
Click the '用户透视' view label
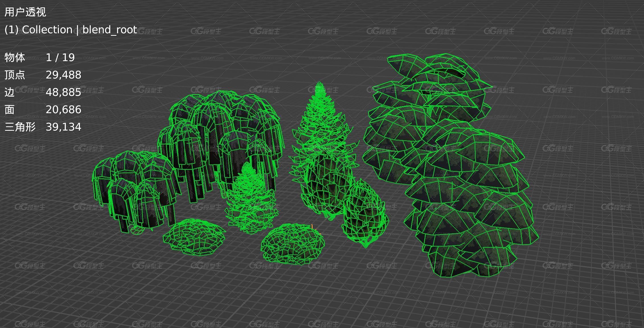tap(25, 12)
